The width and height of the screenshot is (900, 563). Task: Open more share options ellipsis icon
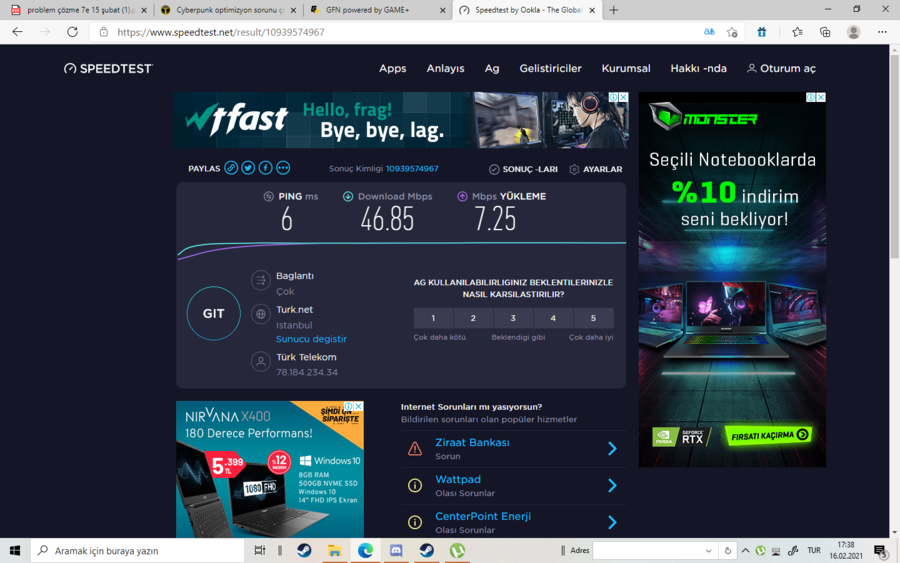[283, 168]
